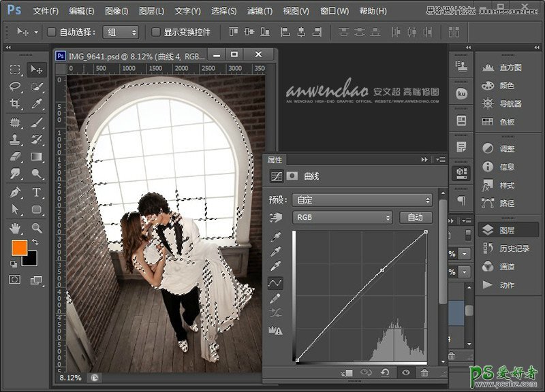Click the 自动 button in curves
Viewport: 545px width, 392px height.
pos(415,218)
